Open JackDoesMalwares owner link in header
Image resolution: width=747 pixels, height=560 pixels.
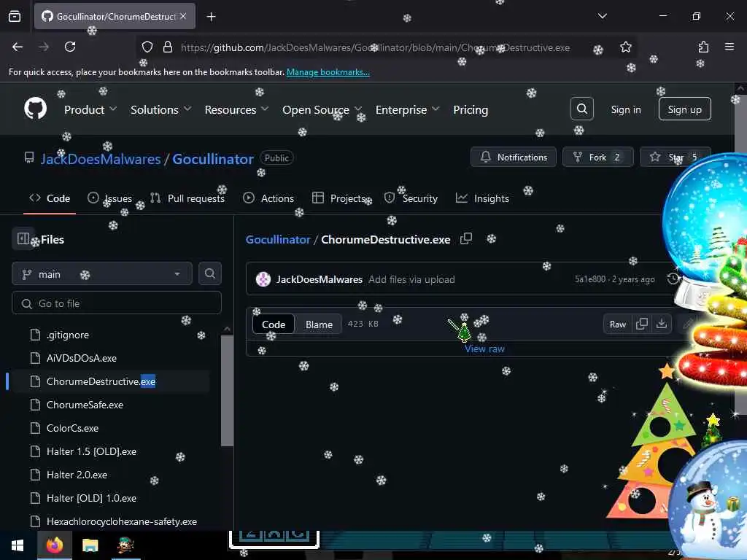tap(101, 158)
